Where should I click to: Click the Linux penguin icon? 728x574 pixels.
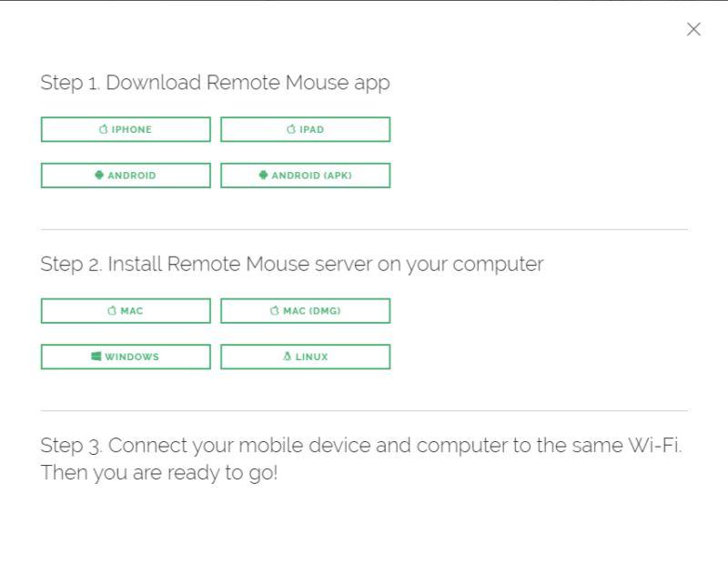tap(286, 356)
